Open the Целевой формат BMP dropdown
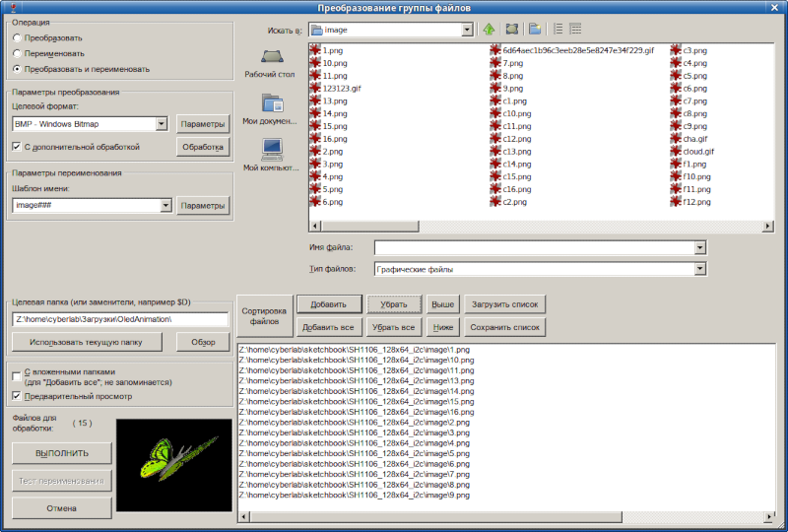This screenshot has width=788, height=532. pyautogui.click(x=162, y=124)
